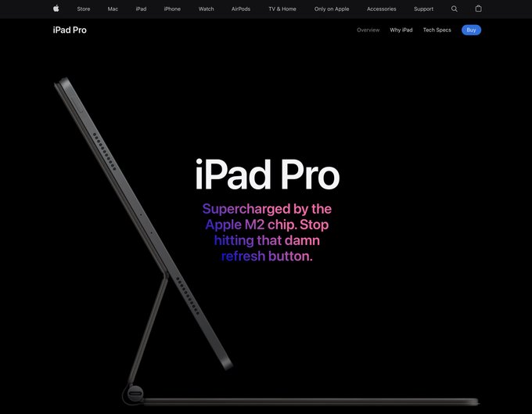The width and height of the screenshot is (532, 414).
Task: Click the large iPad Pro headline
Action: pyautogui.click(x=267, y=175)
